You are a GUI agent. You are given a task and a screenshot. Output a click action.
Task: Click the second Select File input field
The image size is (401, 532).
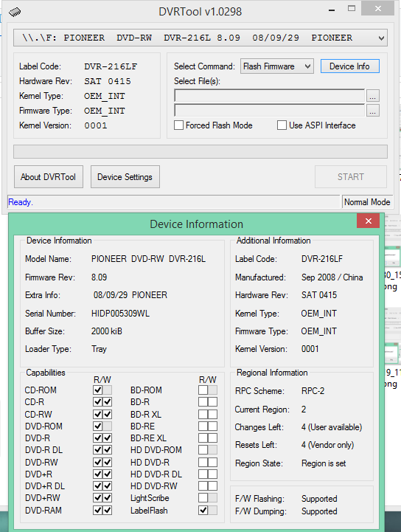click(270, 110)
